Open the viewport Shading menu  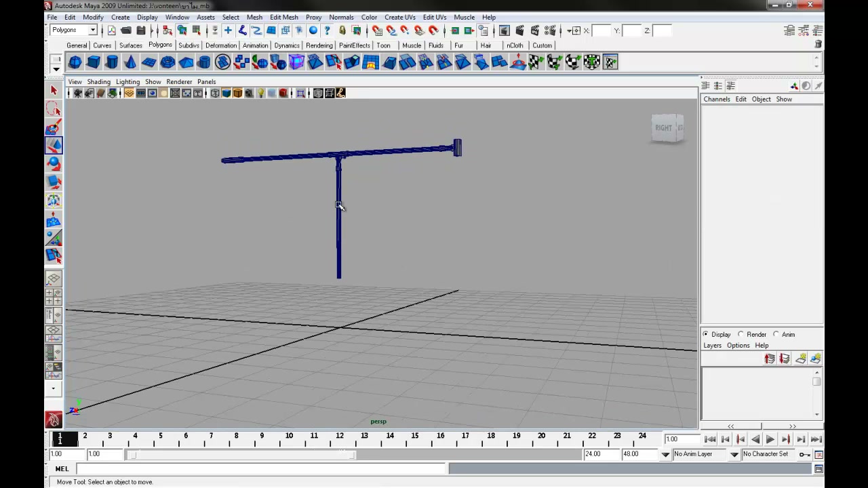pyautogui.click(x=98, y=81)
